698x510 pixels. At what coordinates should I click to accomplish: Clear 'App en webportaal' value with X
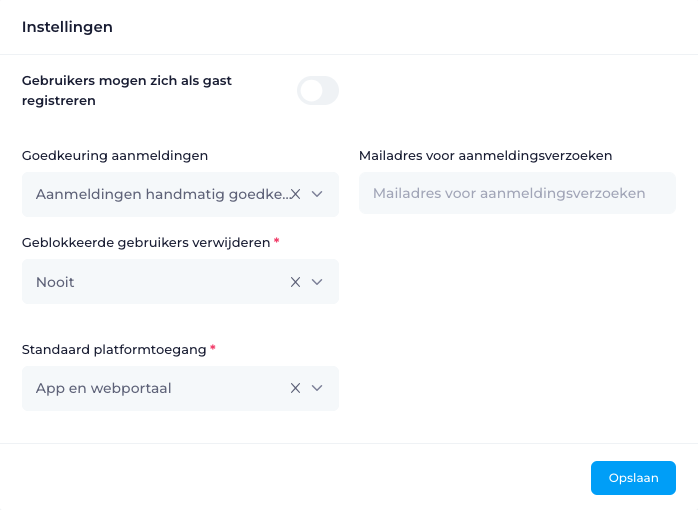click(295, 388)
